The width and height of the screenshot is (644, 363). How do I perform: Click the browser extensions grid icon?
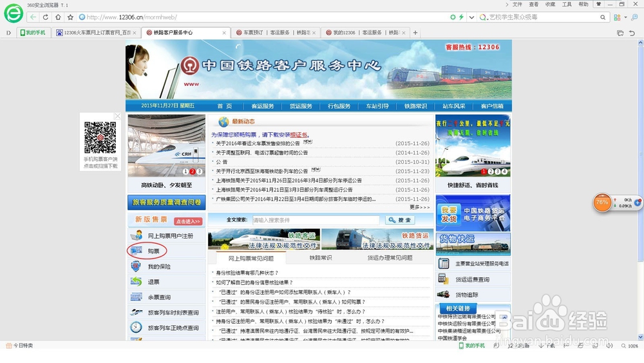pyautogui.click(x=617, y=17)
